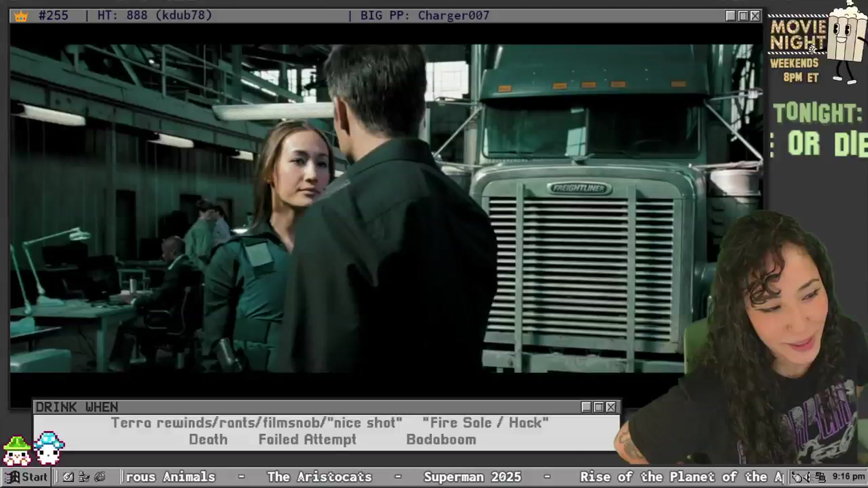Click "Superman 2025" in the ticker
This screenshot has height=488, width=868.
[x=472, y=477]
